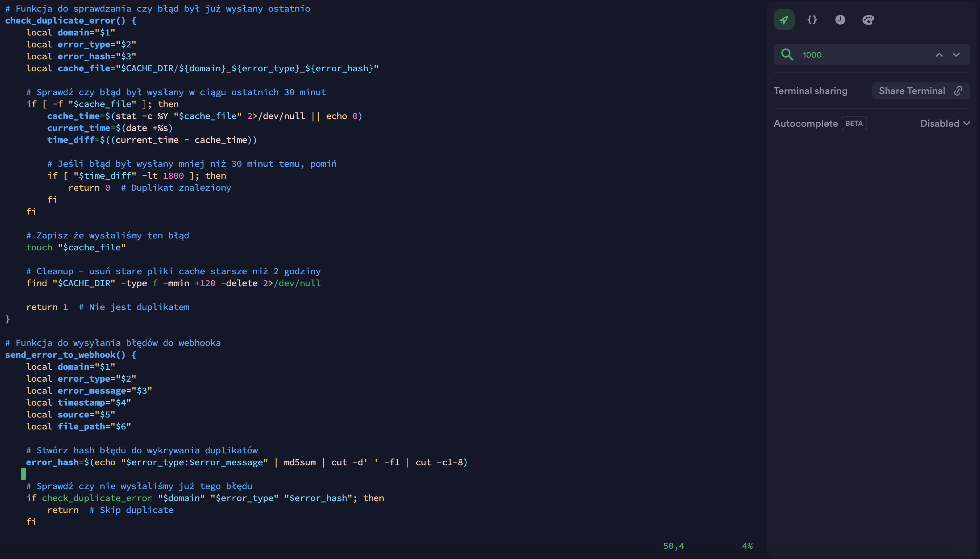
Task: Click the error_hash md5sum assignment line
Action: [247, 462]
